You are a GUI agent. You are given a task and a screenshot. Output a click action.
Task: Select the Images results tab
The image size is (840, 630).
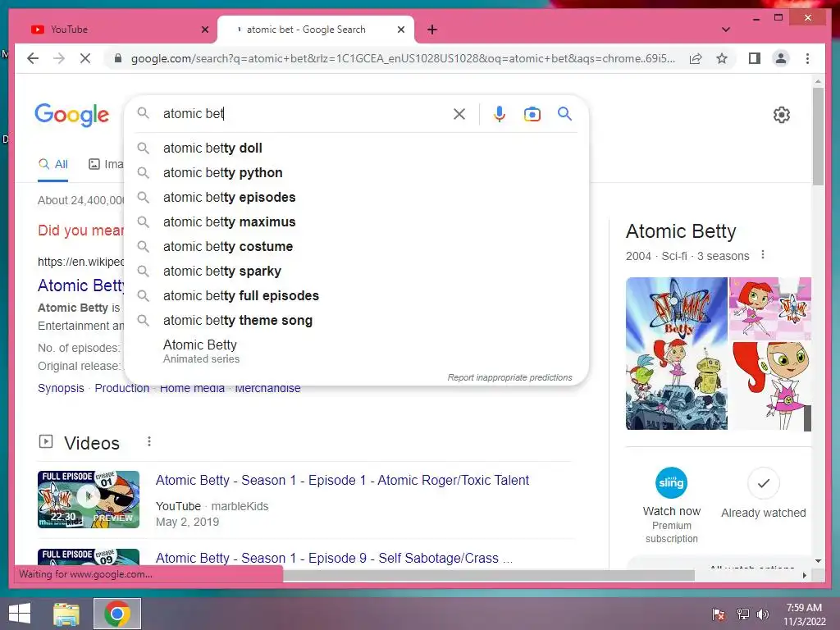(106, 164)
